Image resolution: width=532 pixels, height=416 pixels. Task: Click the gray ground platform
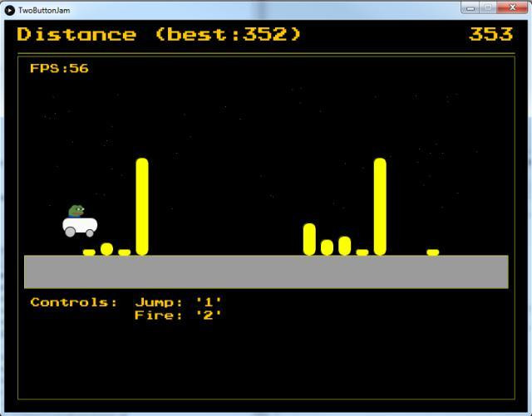pos(266,272)
